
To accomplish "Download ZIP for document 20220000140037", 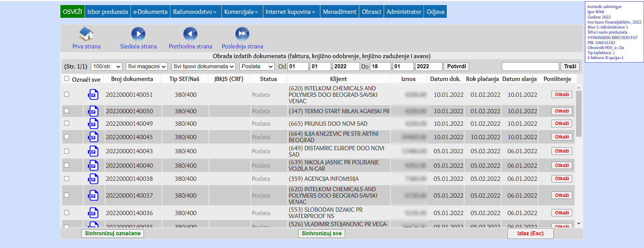I will point(93,196).
